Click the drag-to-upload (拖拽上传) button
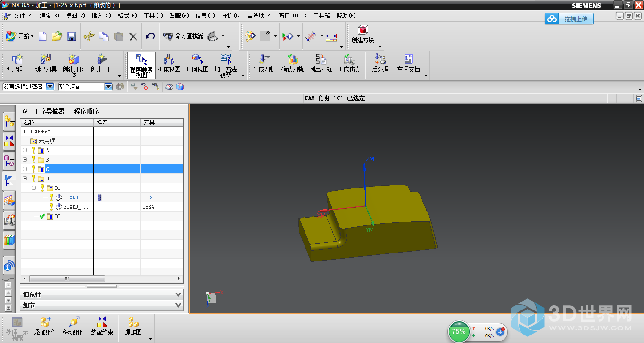 tap(569, 19)
